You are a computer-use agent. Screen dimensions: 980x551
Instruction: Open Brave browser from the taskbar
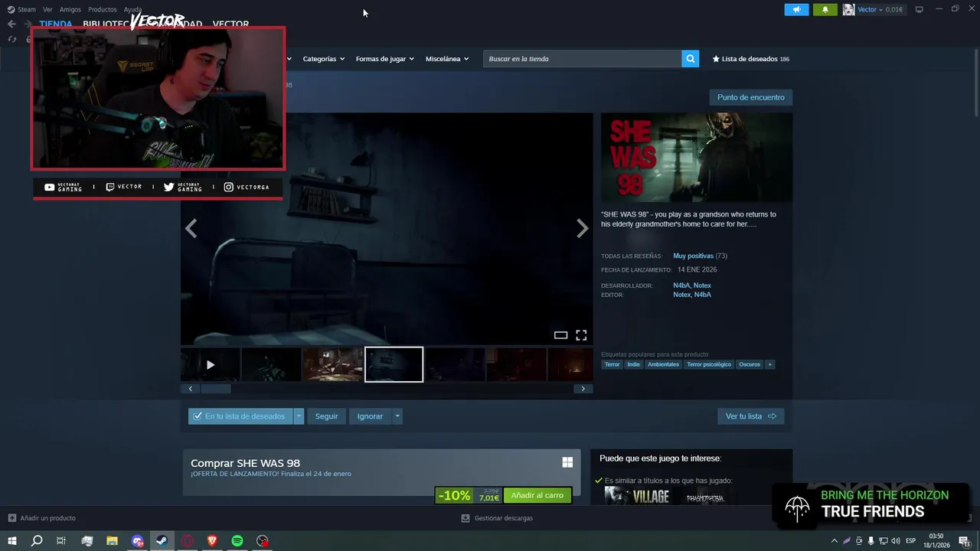(212, 541)
